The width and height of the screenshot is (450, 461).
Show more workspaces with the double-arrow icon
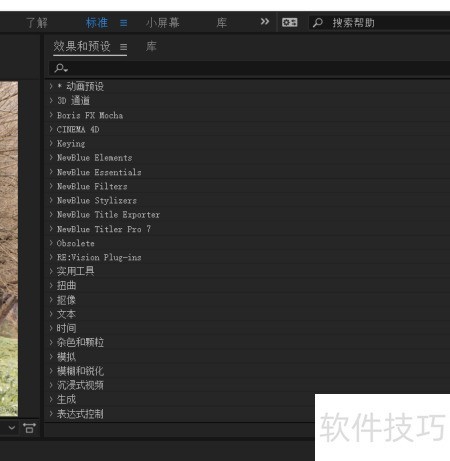pos(265,22)
